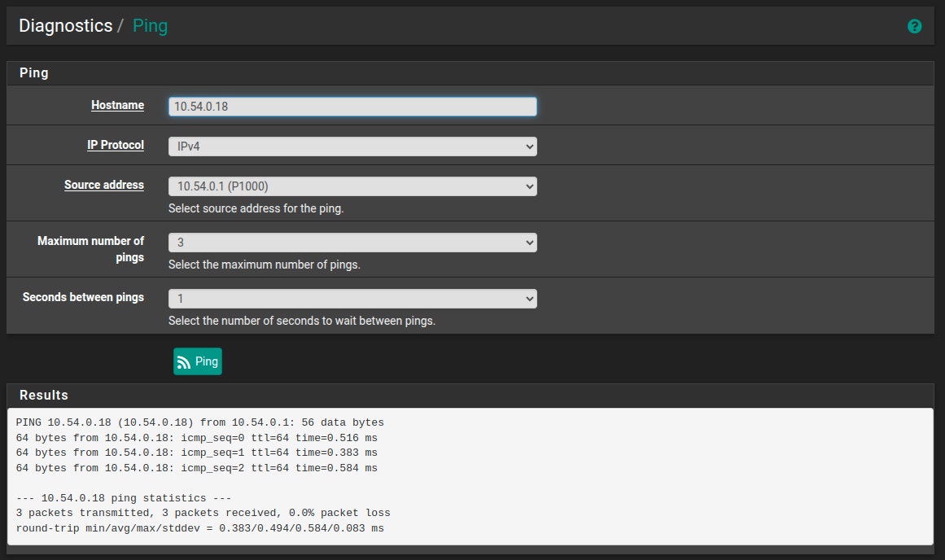Click the Hostname input field
Image resolution: width=945 pixels, height=560 pixels.
[352, 107]
